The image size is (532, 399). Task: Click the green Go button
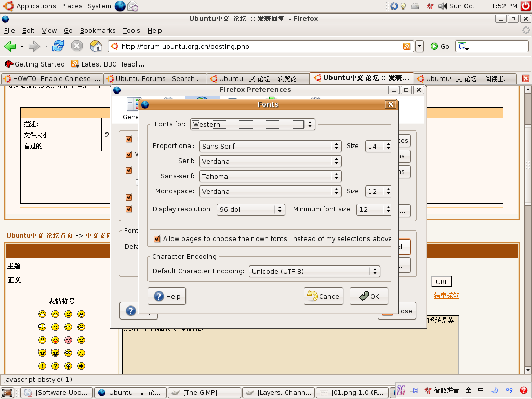[440, 46]
